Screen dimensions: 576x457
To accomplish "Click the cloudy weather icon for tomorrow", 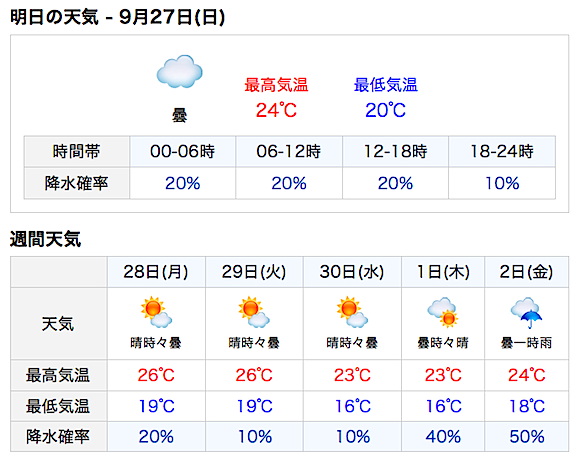I will (x=179, y=72).
